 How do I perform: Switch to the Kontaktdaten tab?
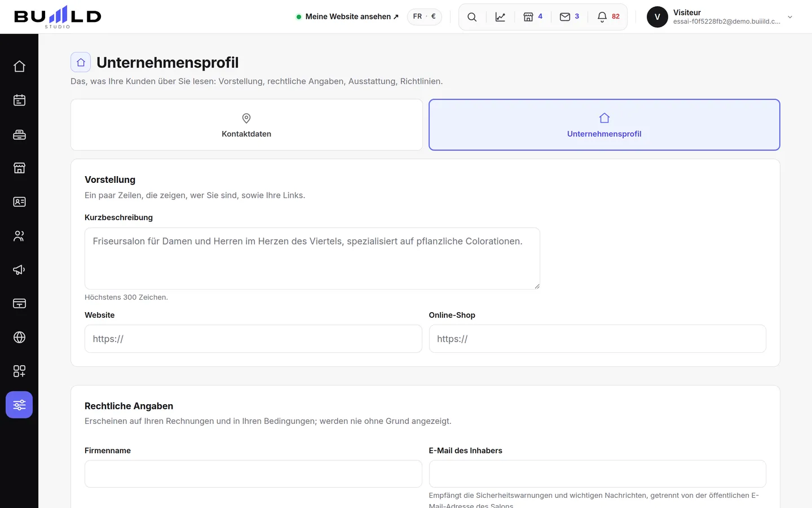[246, 125]
